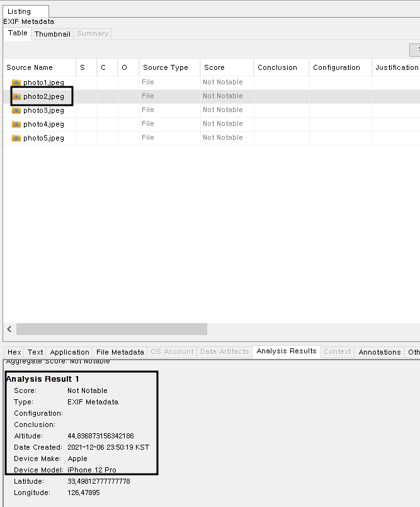Click File source type for photo4.jpeg
Viewport: 420px width, 507px height.
coord(148,124)
